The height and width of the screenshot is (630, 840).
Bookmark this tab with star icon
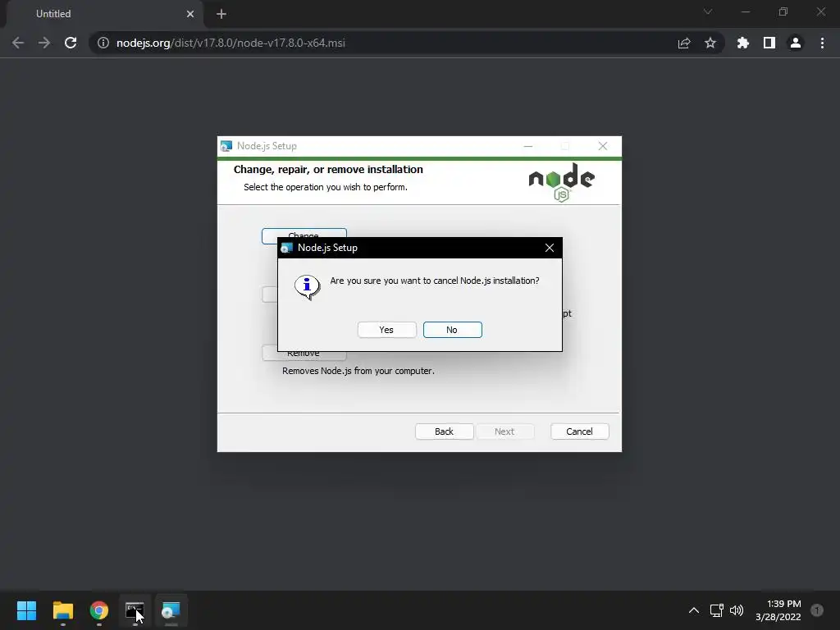coord(710,43)
